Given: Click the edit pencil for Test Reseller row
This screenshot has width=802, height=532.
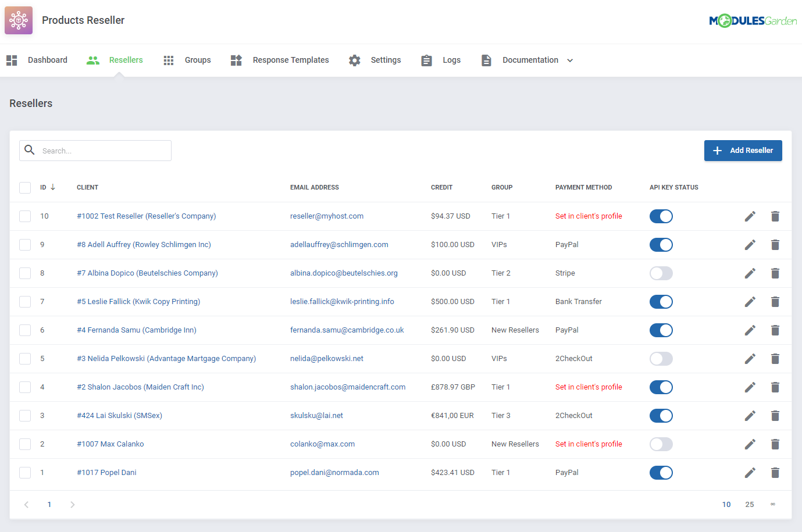Looking at the screenshot, I should point(750,216).
